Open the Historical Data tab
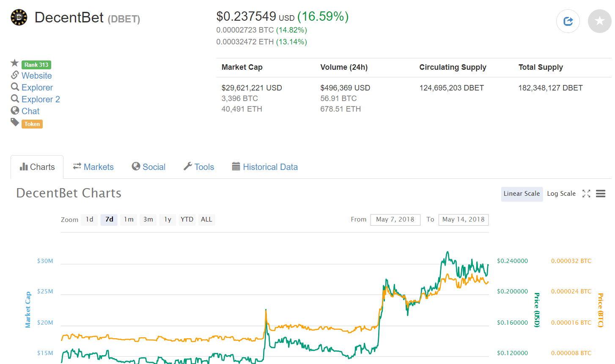615x364 pixels. [x=265, y=167]
